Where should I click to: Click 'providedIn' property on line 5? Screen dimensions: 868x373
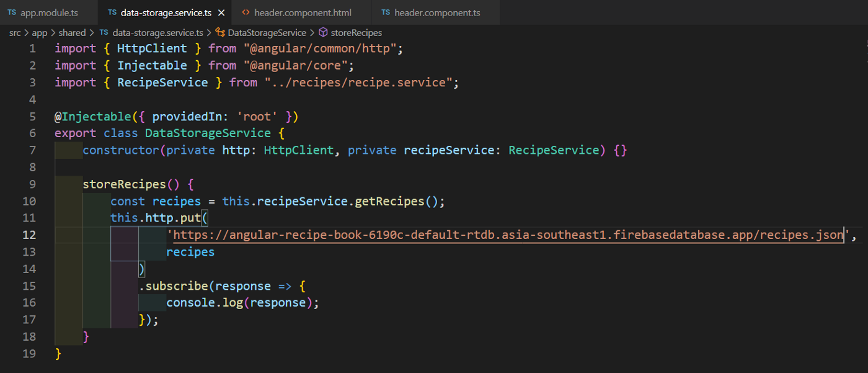click(187, 116)
